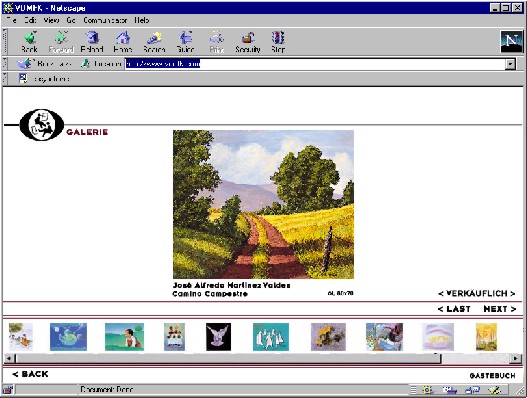
Task: Click the status bar lock icon
Action: tap(8, 390)
